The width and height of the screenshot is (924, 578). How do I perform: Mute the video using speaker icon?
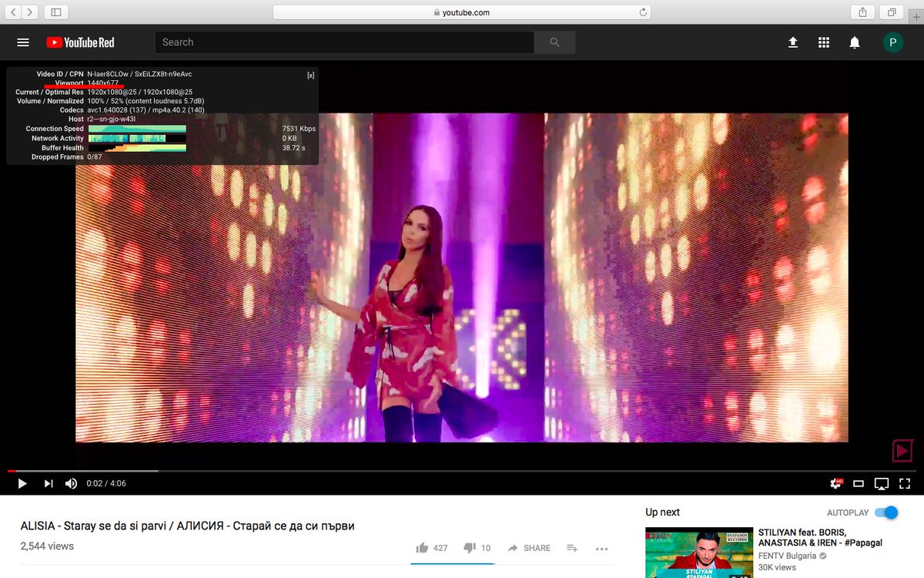click(x=71, y=483)
